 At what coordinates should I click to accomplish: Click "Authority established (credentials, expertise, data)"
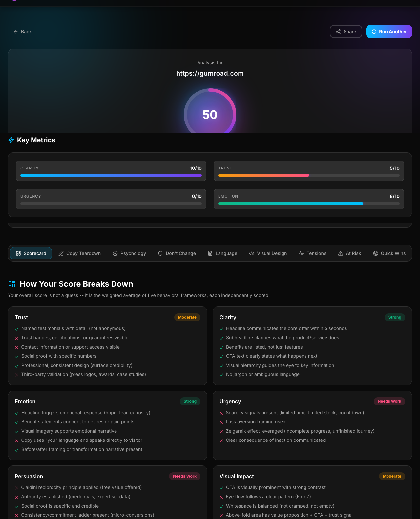click(x=76, y=497)
